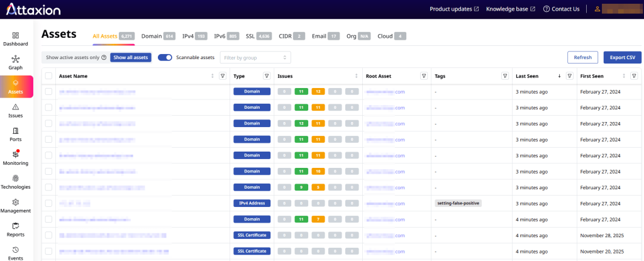Image resolution: width=644 pixels, height=261 pixels.
Task: Click the help icon beside active assets
Action: pos(104,58)
